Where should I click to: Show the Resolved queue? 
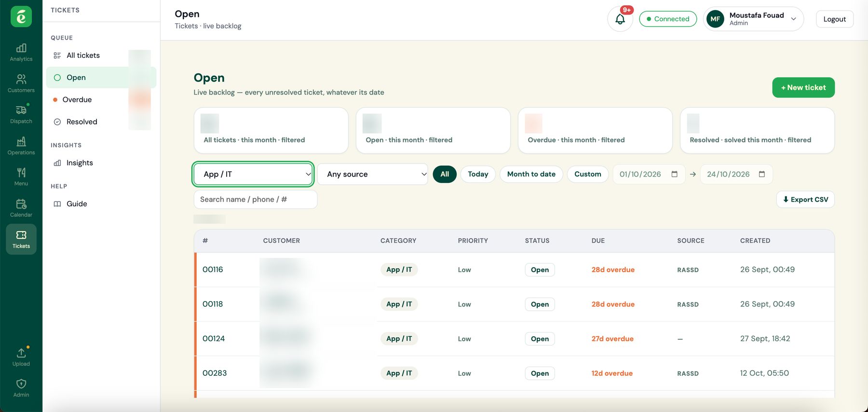click(x=101, y=122)
